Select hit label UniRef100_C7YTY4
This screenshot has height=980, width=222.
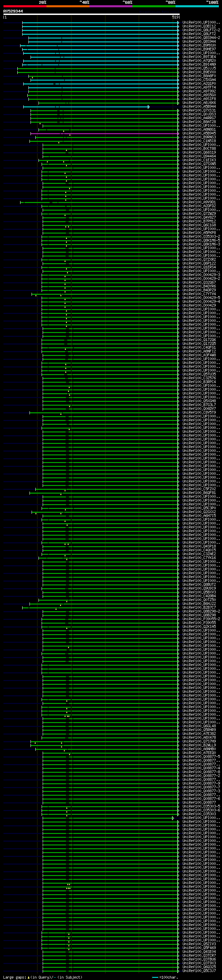tap(199, 294)
